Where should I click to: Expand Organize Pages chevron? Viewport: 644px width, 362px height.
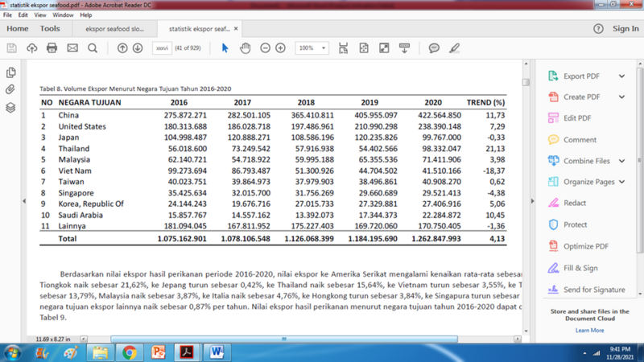(x=621, y=182)
